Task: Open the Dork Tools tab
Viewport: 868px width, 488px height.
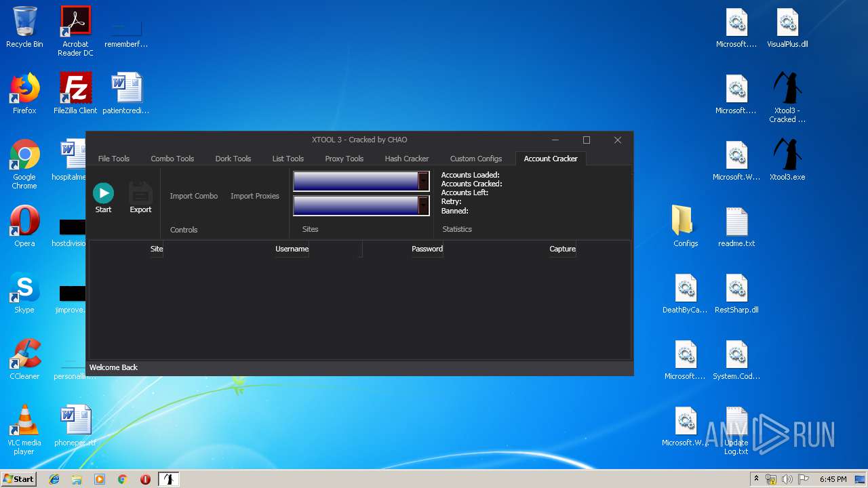Action: coord(233,159)
